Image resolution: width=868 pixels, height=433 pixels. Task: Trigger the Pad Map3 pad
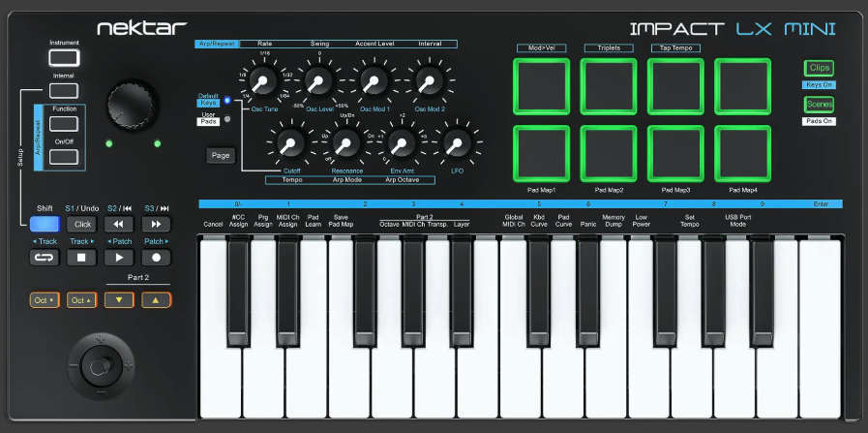point(675,154)
